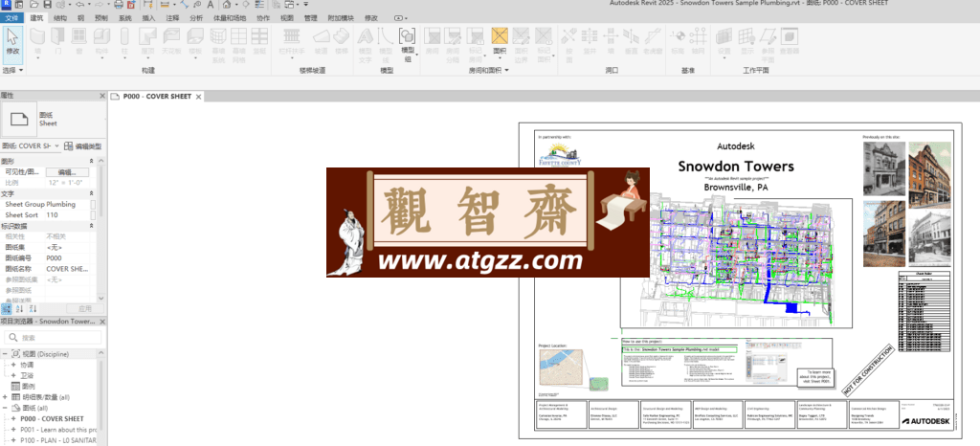
Task: Click the Print icon in quick access toolbar
Action: pyautogui.click(x=119, y=5)
